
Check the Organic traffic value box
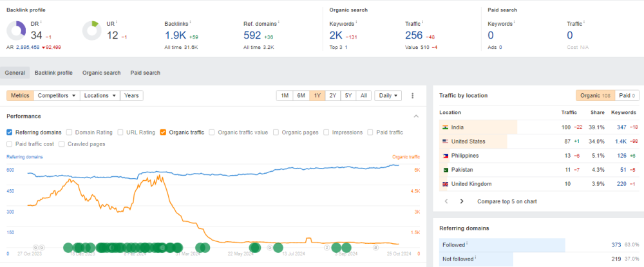coord(212,133)
